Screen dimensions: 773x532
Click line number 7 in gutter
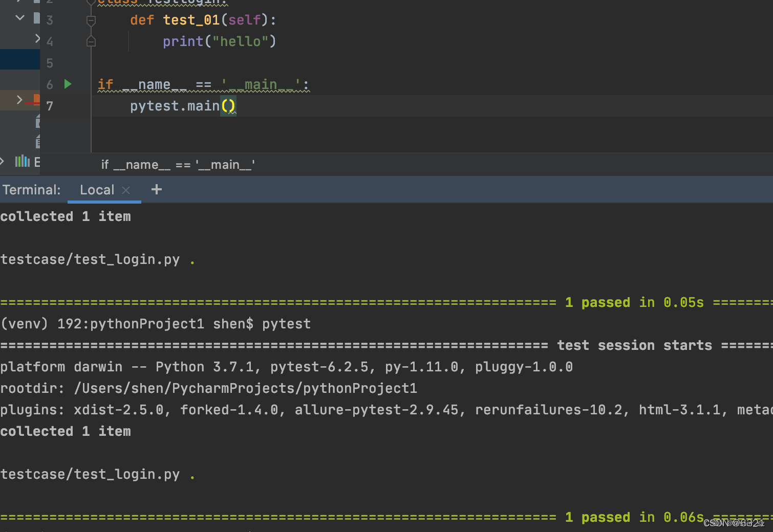point(50,106)
